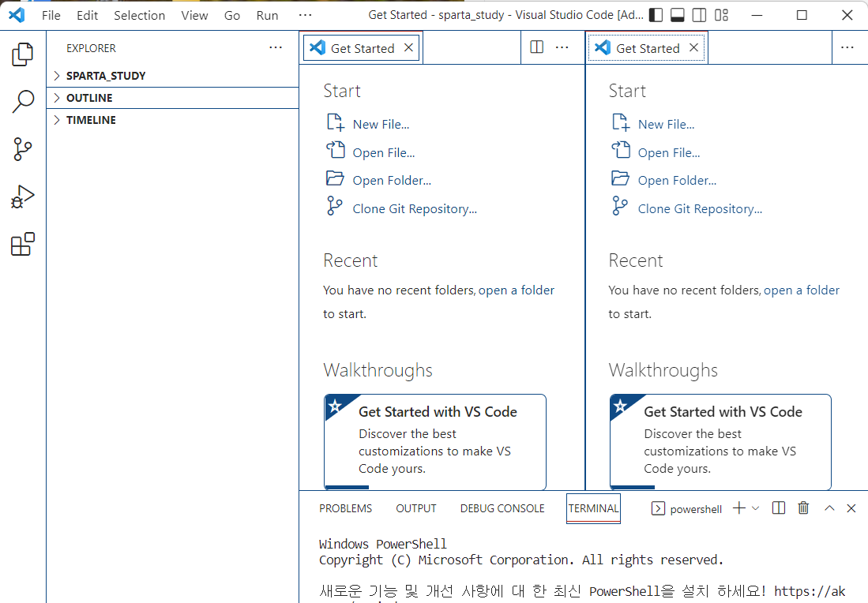Switch to the OUTPUT panel tab
This screenshot has width=868, height=603.
pyautogui.click(x=415, y=508)
